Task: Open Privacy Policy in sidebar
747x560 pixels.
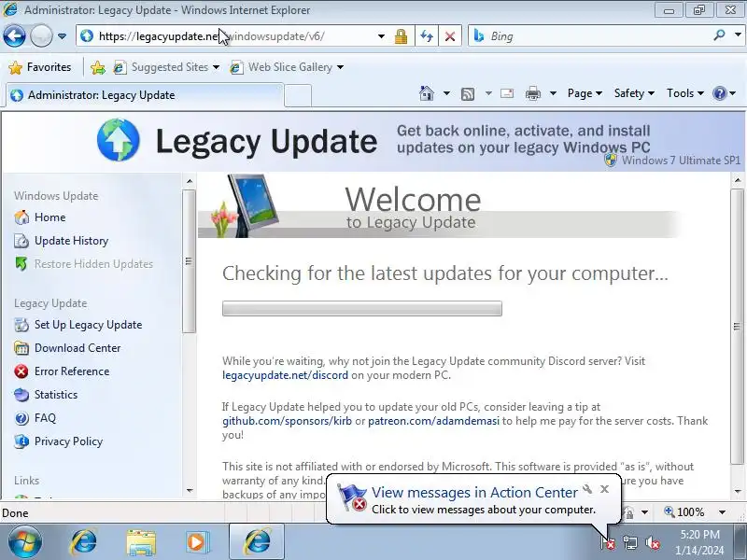Action: point(68,441)
